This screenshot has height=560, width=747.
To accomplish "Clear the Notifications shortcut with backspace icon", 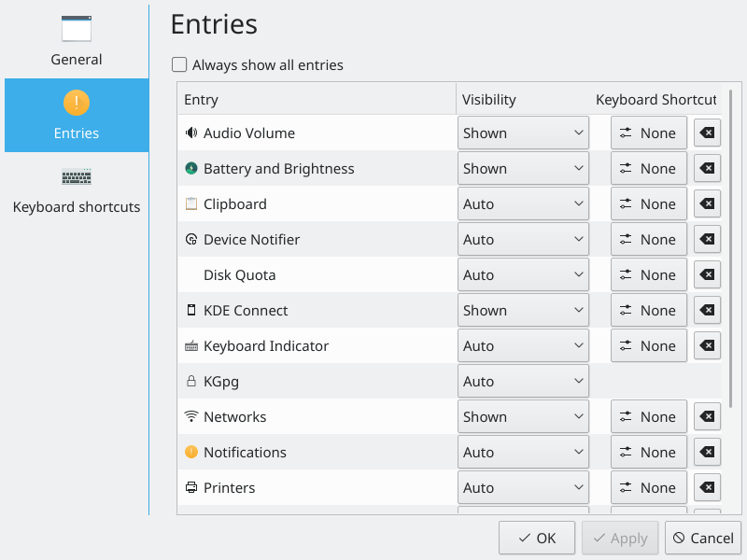I will point(708,453).
